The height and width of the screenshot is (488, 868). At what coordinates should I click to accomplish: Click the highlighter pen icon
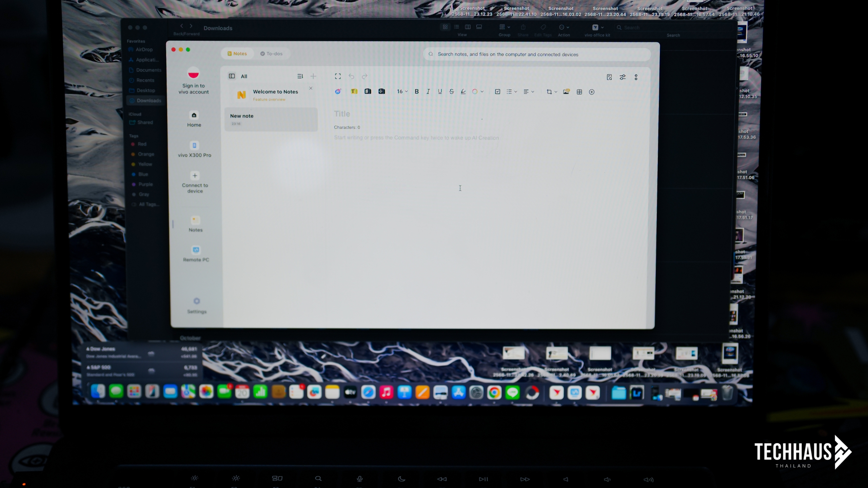click(x=463, y=91)
